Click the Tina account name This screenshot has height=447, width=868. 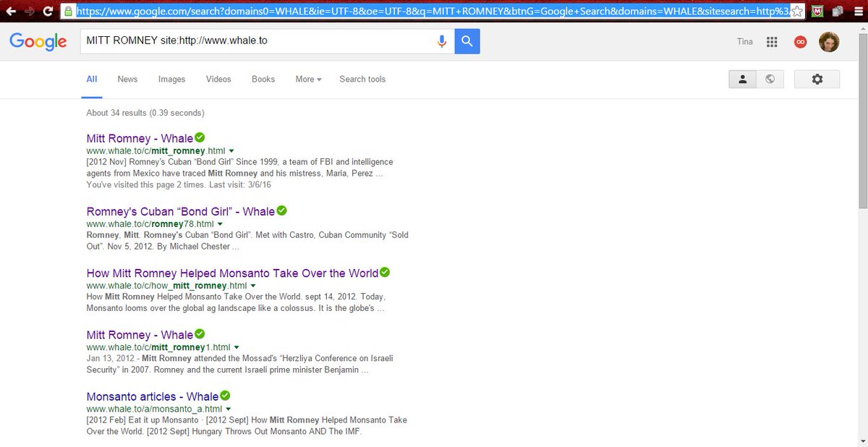click(x=745, y=42)
